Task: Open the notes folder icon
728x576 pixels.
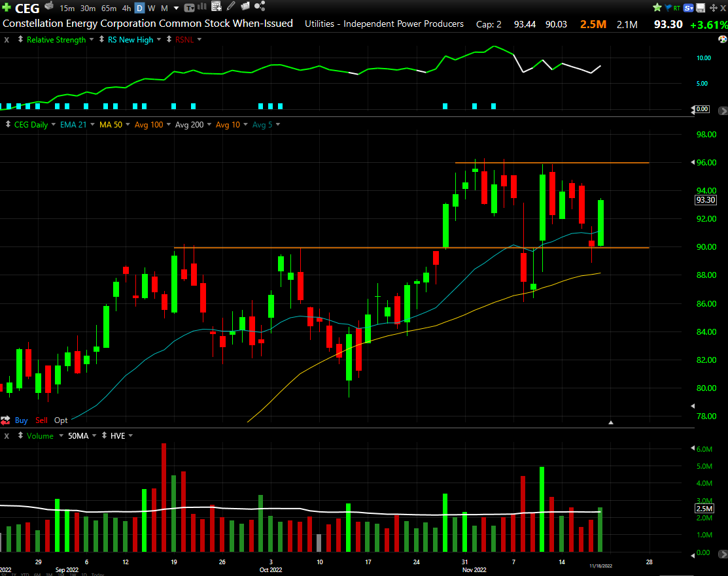Action: 245,6
